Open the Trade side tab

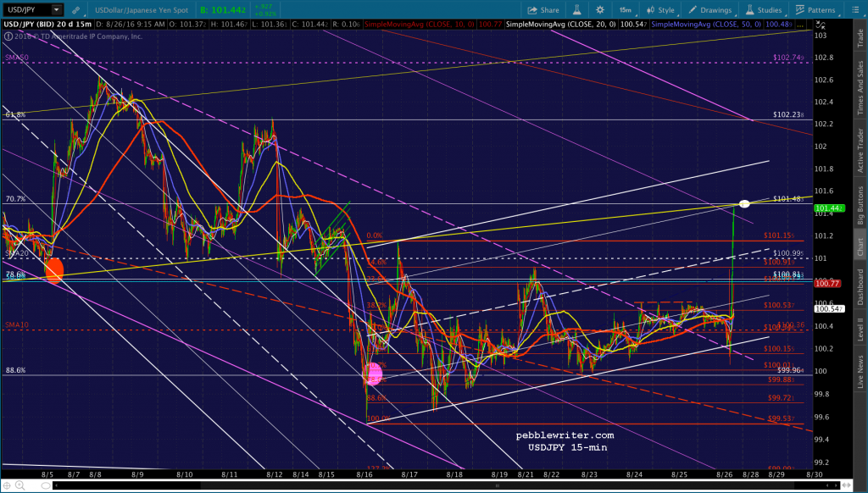coord(860,37)
